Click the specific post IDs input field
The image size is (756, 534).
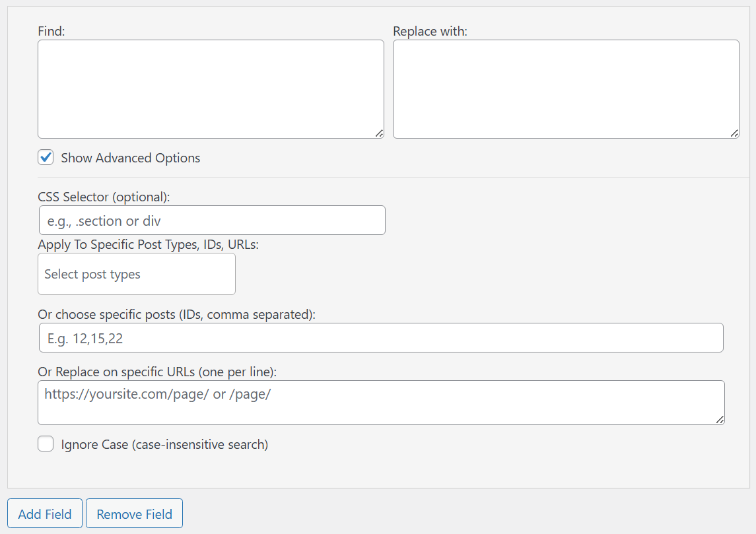[381, 338]
